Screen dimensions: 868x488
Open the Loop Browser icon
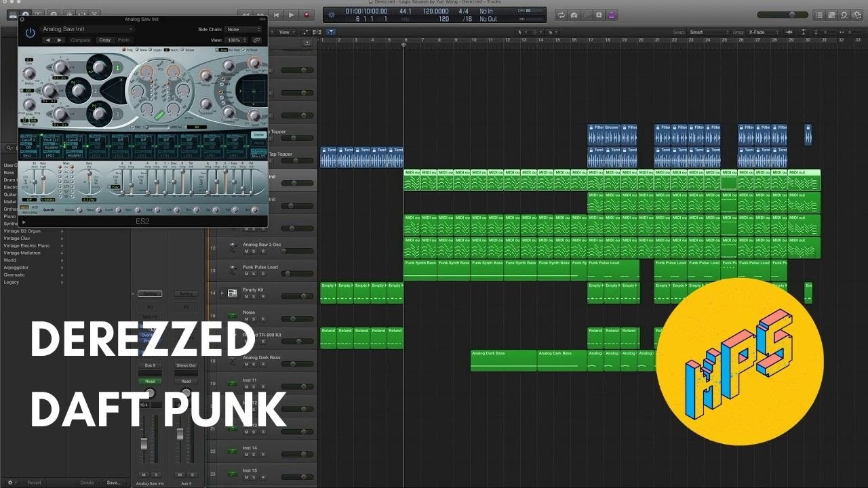844,14
